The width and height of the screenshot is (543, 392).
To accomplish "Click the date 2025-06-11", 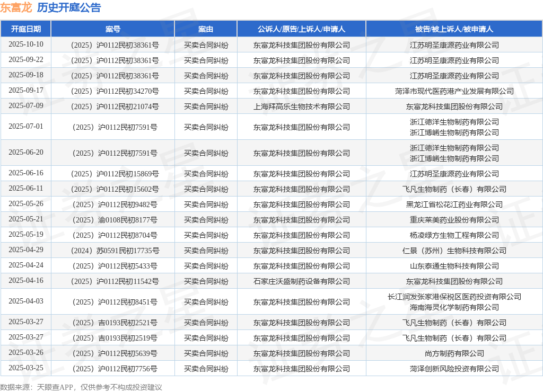I will pos(26,188).
